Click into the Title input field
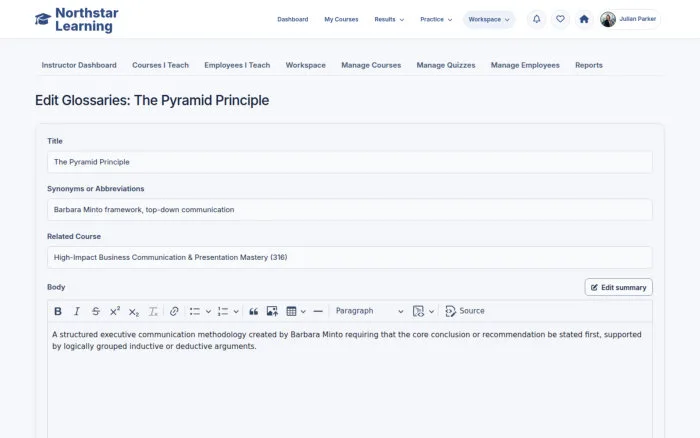 point(350,162)
